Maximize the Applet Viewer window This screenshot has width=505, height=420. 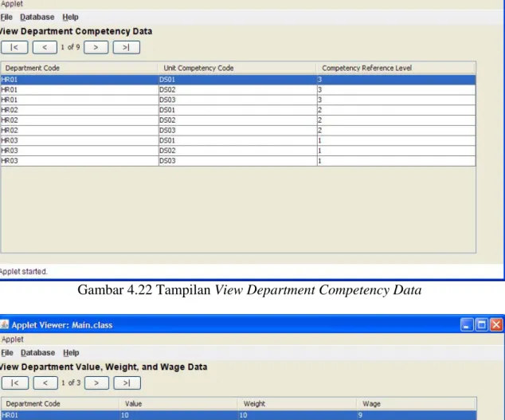482,325
